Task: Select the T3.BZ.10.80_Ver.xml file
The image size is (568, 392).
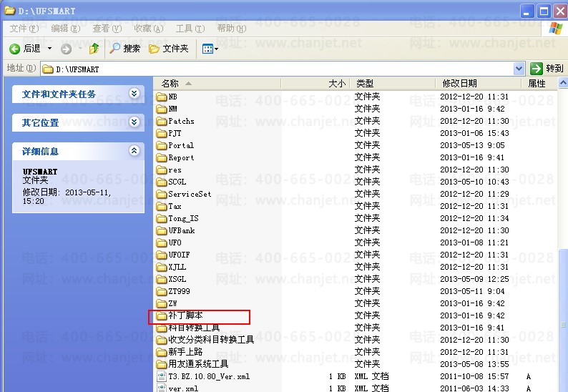Action: pos(209,376)
